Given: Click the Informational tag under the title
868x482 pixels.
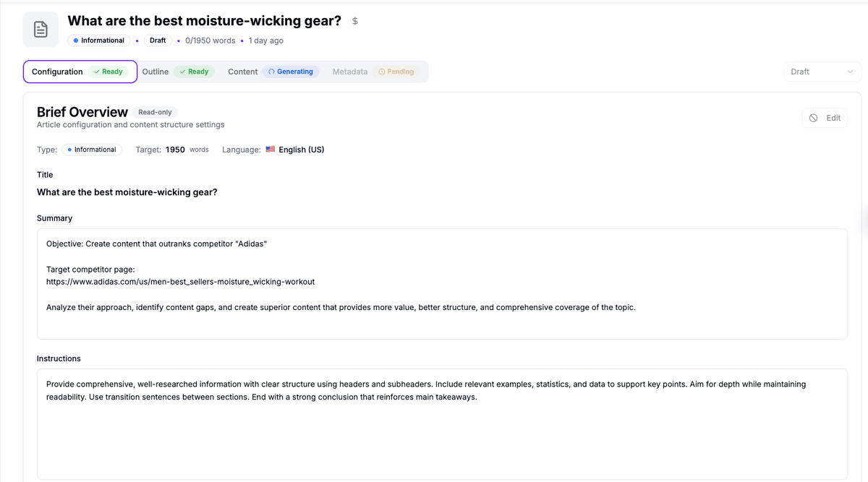Looking at the screenshot, I should click(98, 40).
